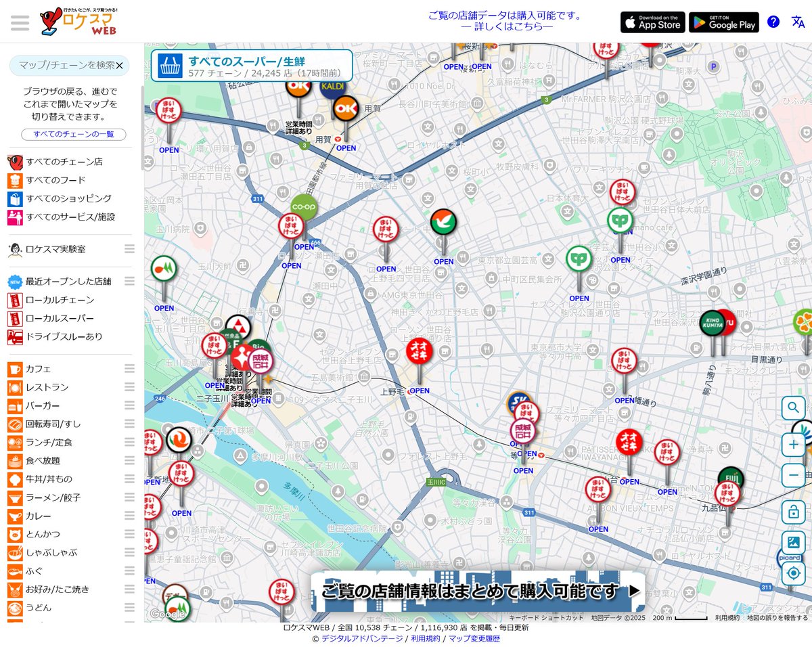Open the language translation icon

[798, 22]
